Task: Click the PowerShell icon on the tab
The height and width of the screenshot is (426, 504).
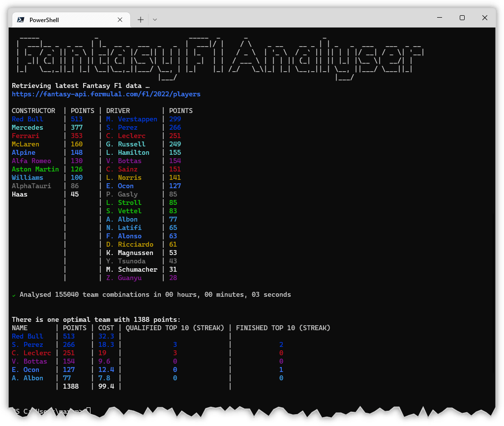Action: (20, 19)
